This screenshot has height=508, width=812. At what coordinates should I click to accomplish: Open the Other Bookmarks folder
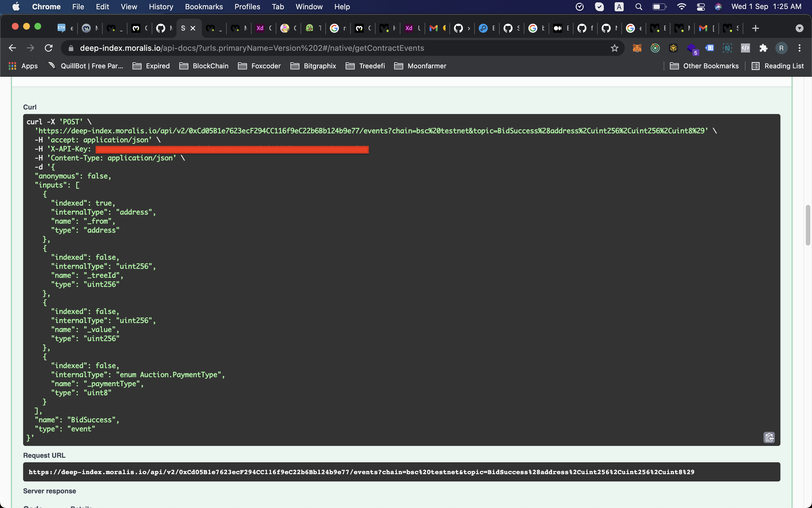tap(704, 66)
